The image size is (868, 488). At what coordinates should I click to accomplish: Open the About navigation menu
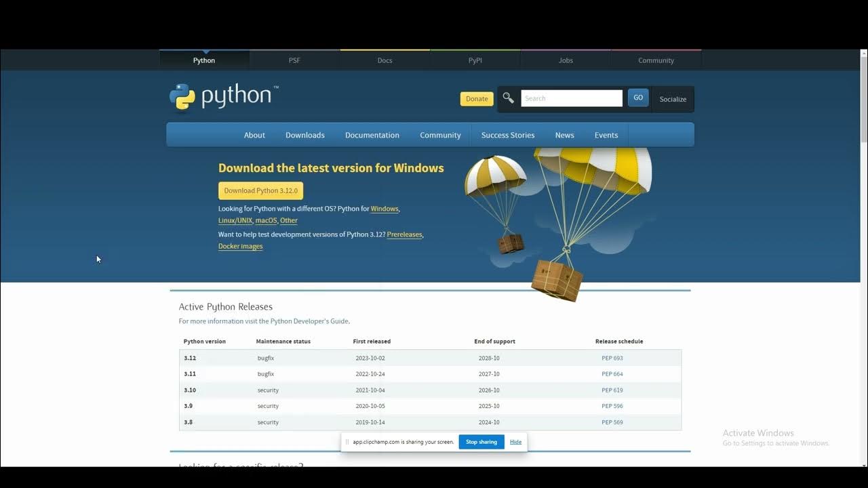(x=254, y=135)
